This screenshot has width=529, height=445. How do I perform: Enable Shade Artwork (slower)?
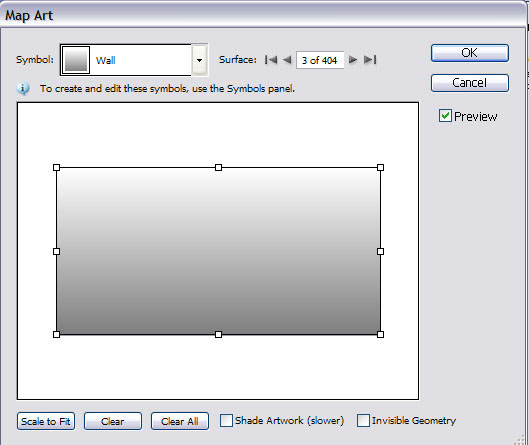(x=226, y=420)
